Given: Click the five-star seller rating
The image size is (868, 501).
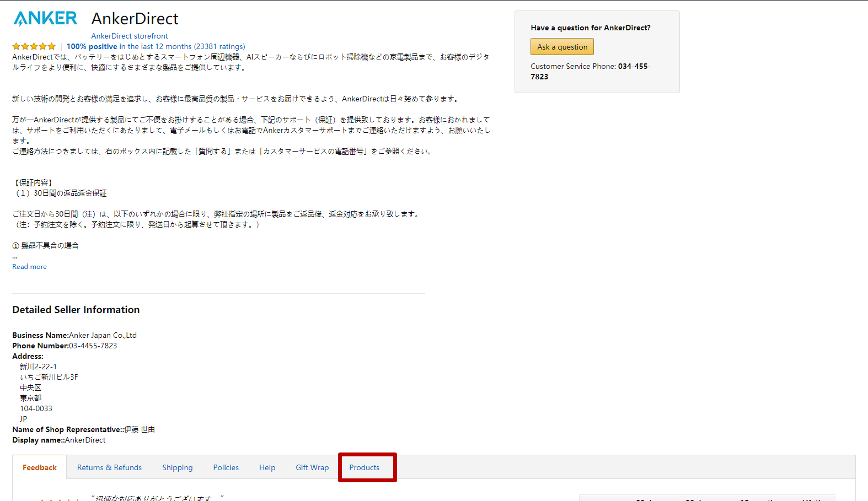Looking at the screenshot, I should 34,46.
